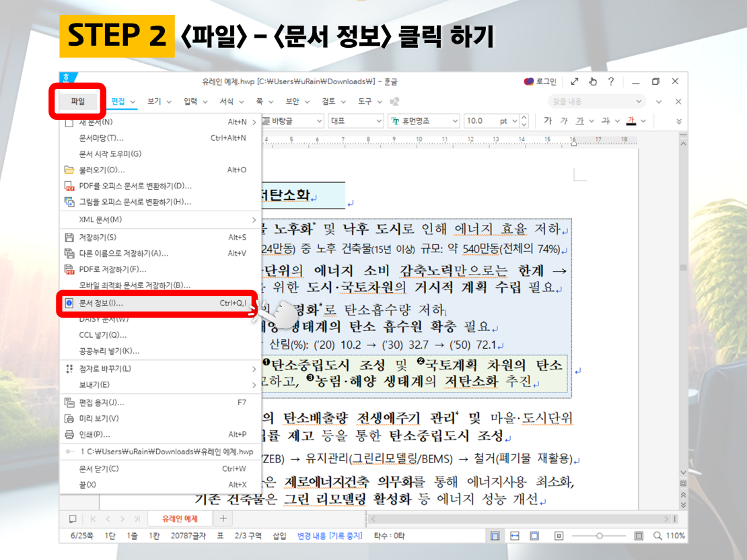Click the 다른 이름으로 저장하기 icon

click(69, 253)
